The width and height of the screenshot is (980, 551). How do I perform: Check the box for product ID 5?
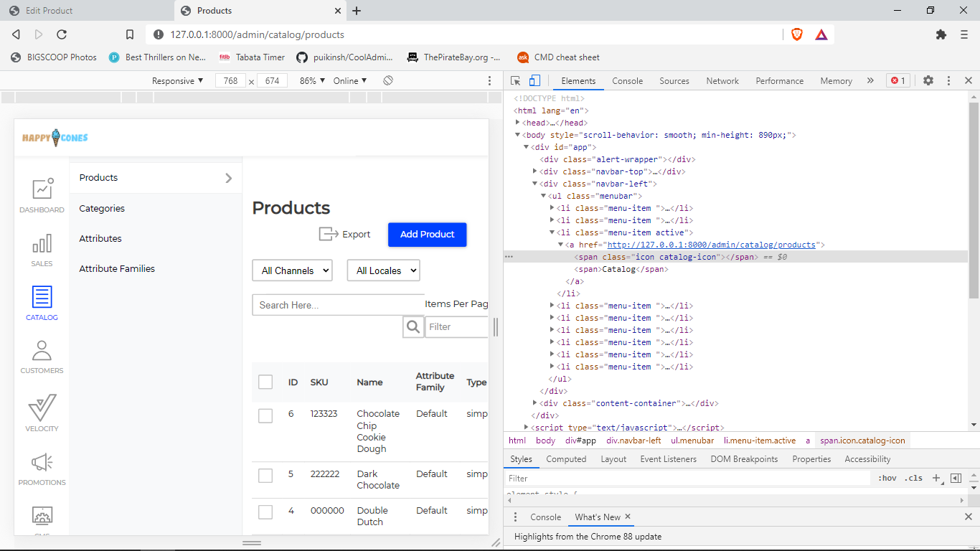pyautogui.click(x=265, y=475)
